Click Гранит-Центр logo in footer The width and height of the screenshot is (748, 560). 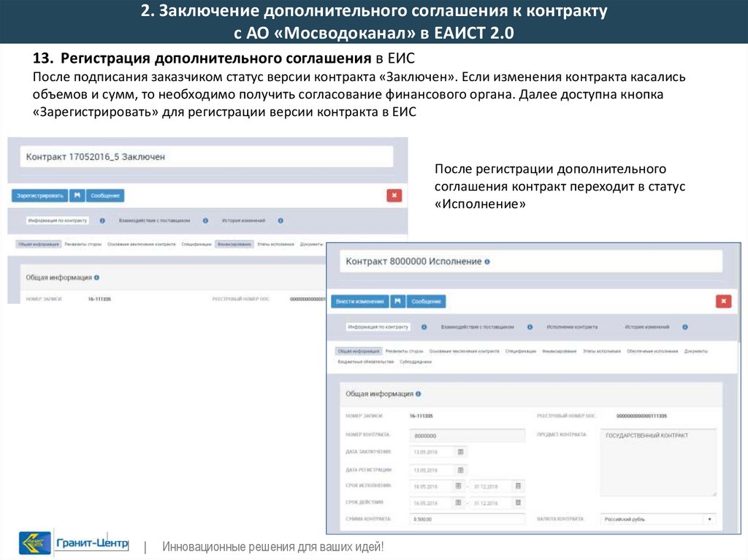[74, 542]
